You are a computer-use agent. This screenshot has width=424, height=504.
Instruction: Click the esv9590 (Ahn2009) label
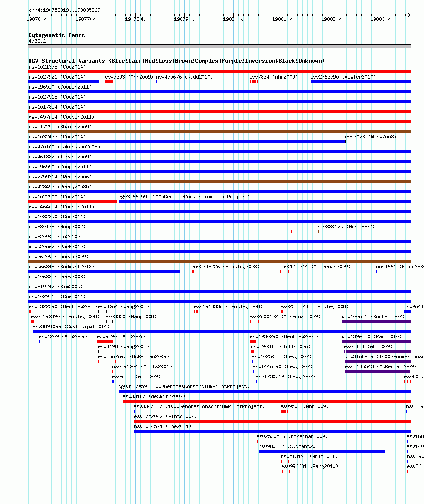(x=121, y=336)
